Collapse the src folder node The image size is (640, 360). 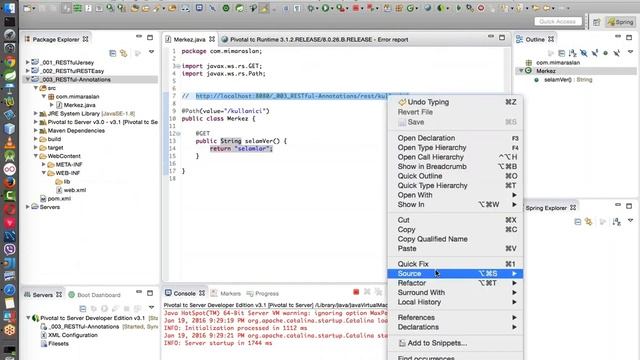pos(36,88)
